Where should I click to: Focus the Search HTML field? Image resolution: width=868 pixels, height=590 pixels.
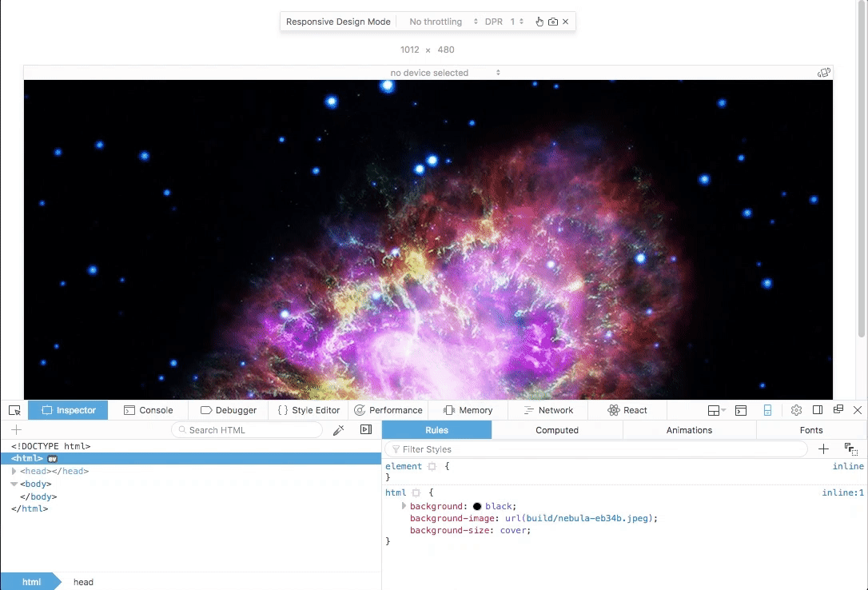tap(247, 430)
